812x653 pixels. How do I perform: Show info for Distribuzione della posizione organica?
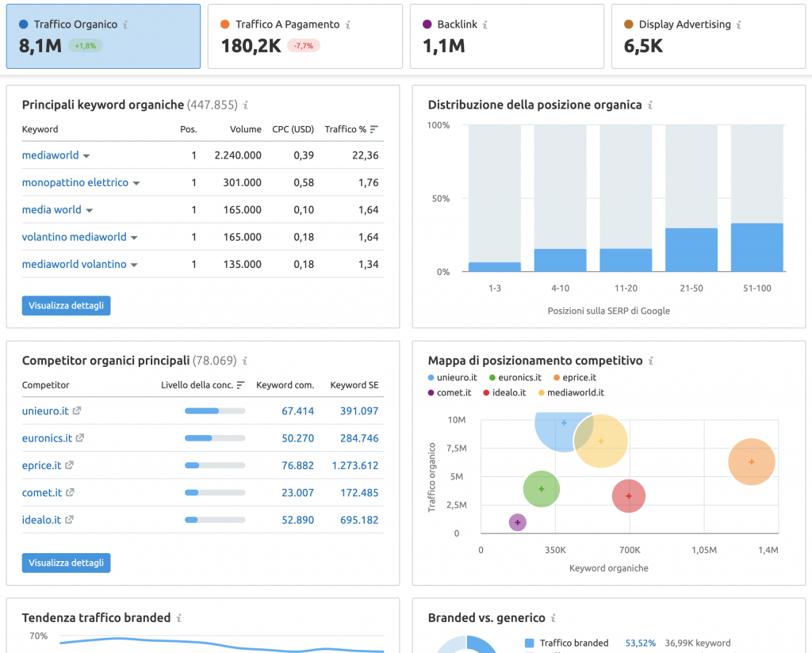[x=650, y=105]
